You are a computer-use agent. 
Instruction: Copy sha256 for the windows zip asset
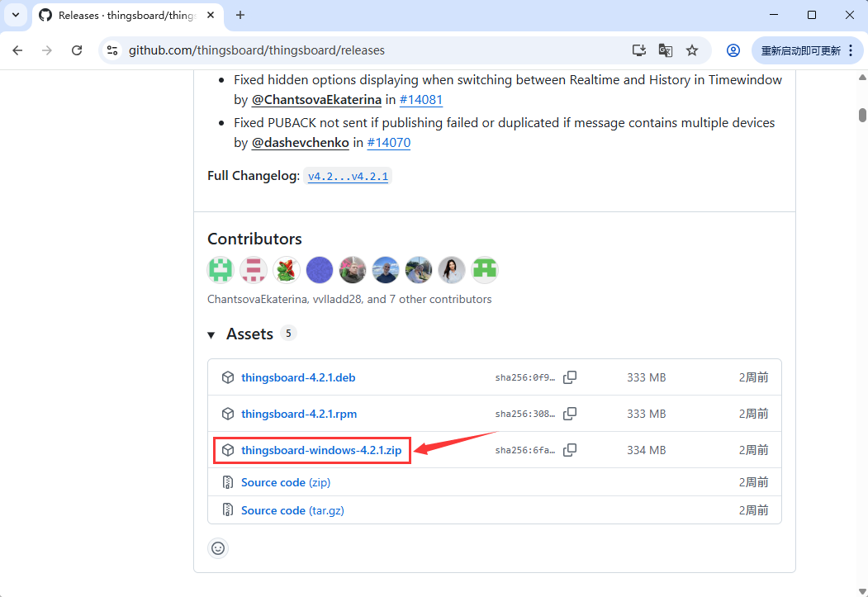click(570, 450)
